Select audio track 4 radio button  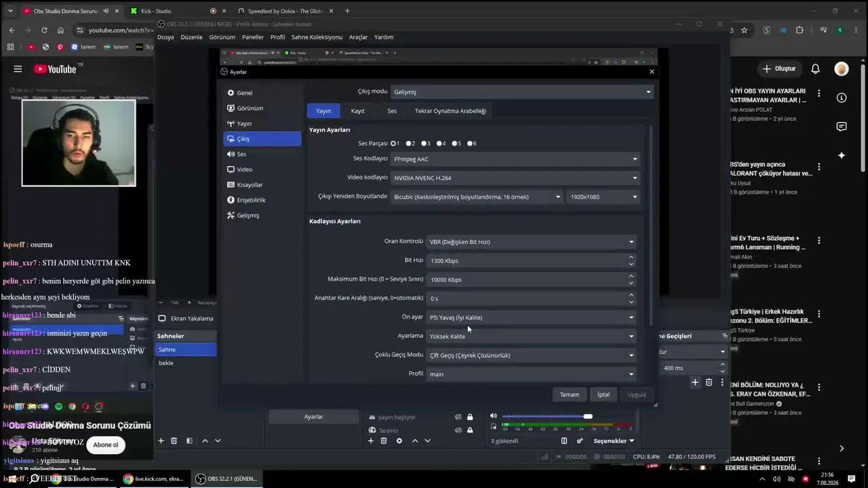coord(440,144)
